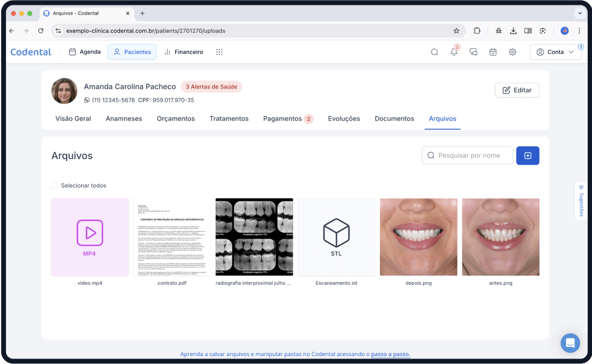This screenshot has height=364, width=592.
Task: Go to the Pagamentos tab
Action: (282, 119)
